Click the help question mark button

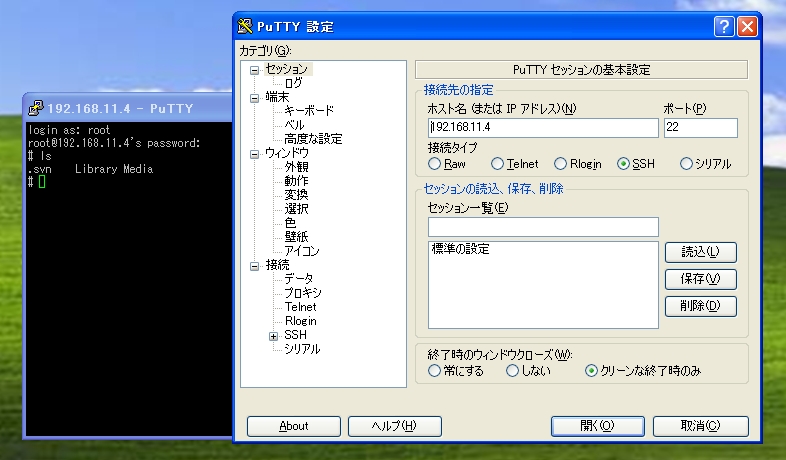pos(724,26)
